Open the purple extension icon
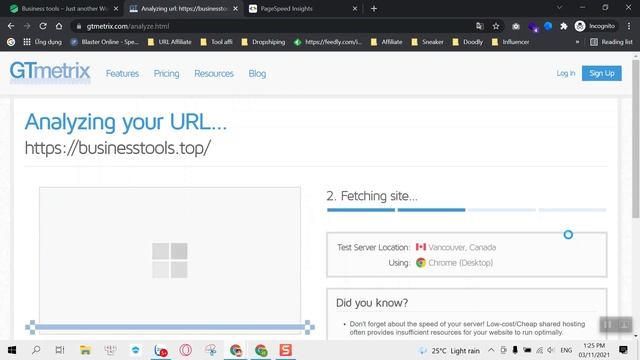Viewport: 640px width, 360px height. click(533, 27)
